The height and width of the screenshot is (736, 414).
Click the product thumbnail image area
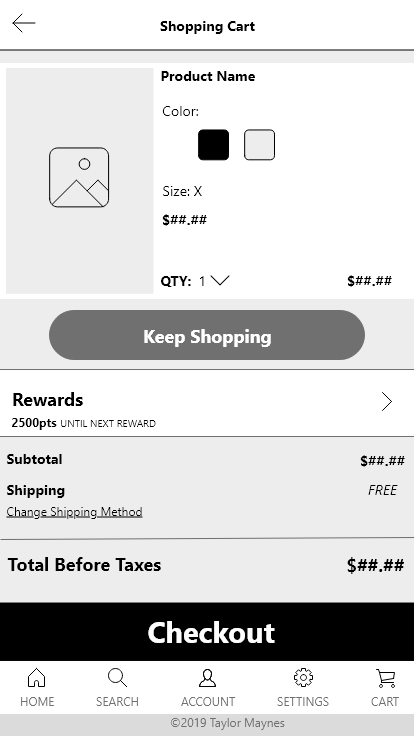coord(79,181)
